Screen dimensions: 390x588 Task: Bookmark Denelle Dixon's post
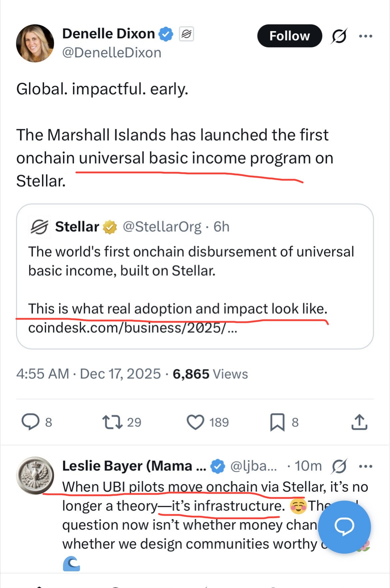277,422
